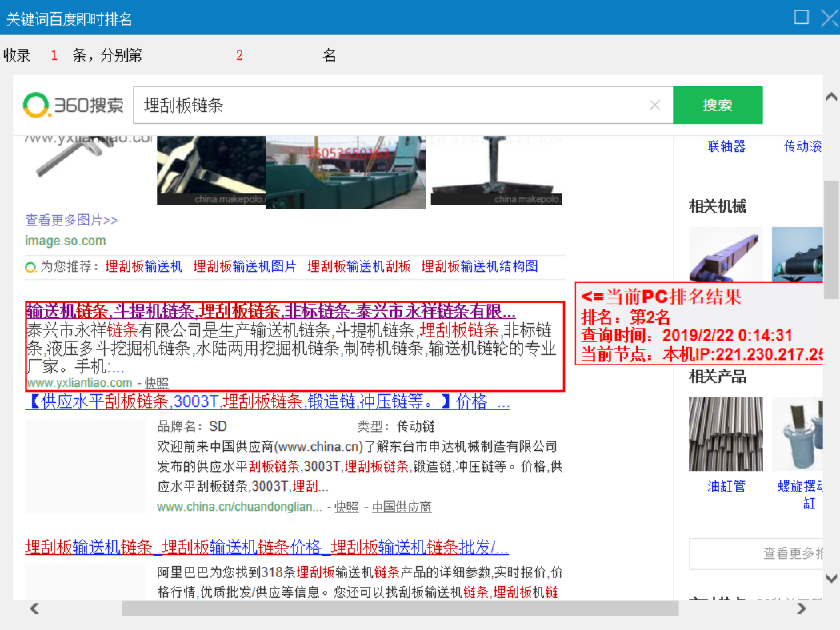Open the www.china.cn/chuandonglian... URL
The width and height of the screenshot is (840, 630).
point(239,506)
